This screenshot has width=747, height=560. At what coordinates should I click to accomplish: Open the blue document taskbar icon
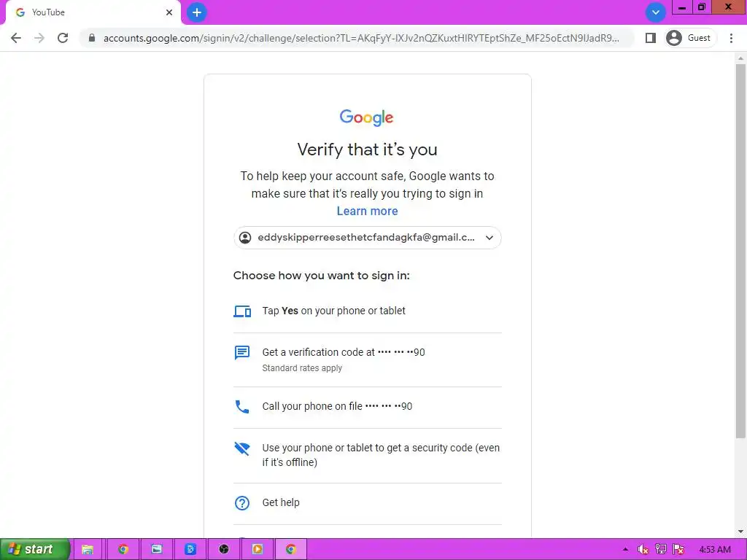point(190,550)
